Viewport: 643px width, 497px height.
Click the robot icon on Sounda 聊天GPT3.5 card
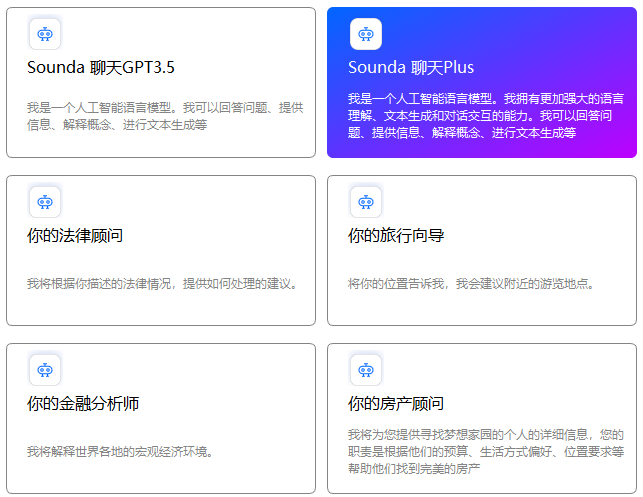[45, 34]
